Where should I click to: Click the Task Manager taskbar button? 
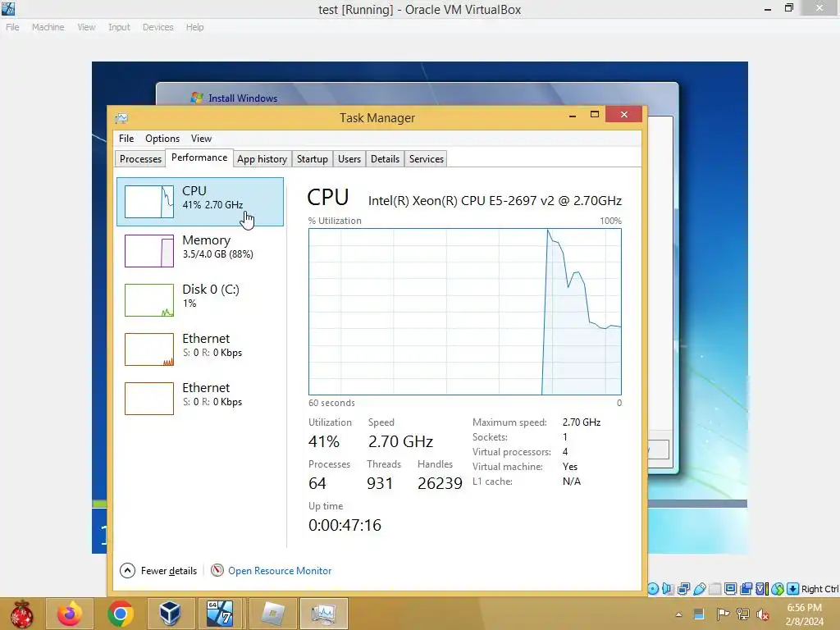point(323,614)
